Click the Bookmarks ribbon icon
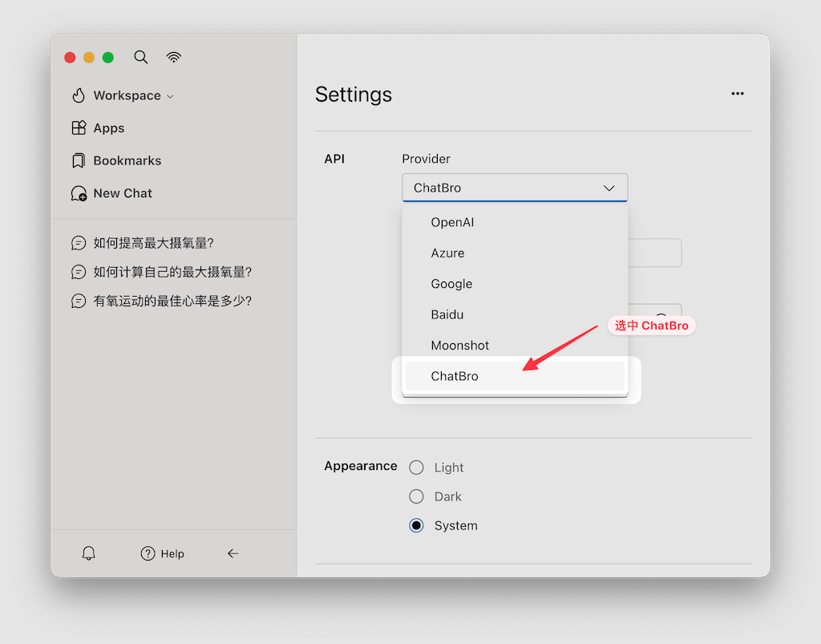This screenshot has width=821, height=644. [x=79, y=160]
